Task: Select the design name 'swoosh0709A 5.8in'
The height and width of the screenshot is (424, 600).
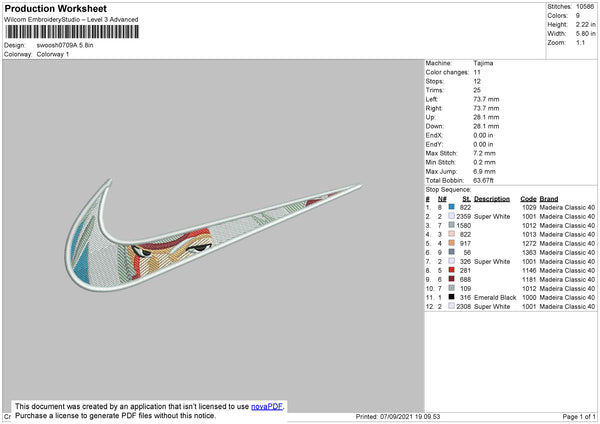Action: click(65, 45)
